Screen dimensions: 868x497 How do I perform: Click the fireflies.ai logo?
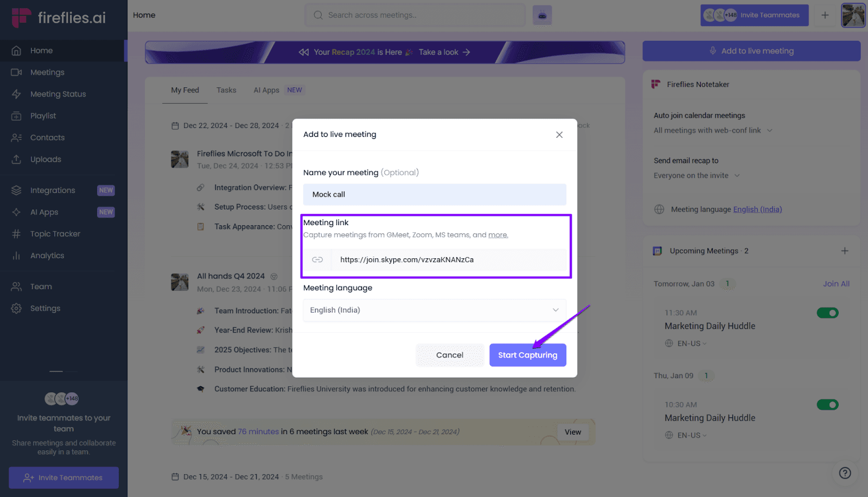[x=59, y=17]
